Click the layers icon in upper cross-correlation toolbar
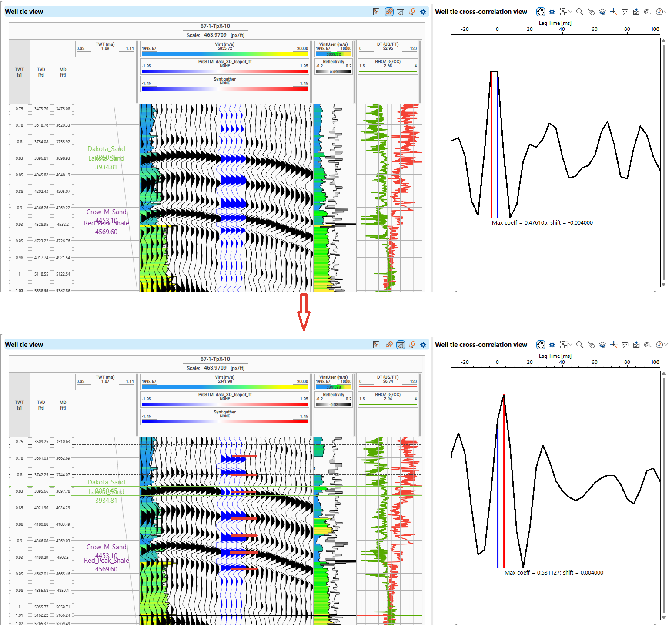Image resolution: width=672 pixels, height=625 pixels. tap(602, 12)
